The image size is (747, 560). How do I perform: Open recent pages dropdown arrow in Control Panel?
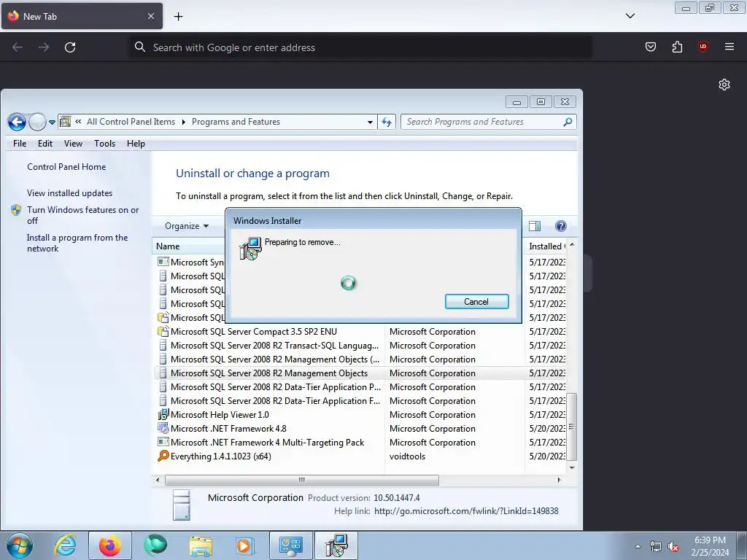(52, 122)
